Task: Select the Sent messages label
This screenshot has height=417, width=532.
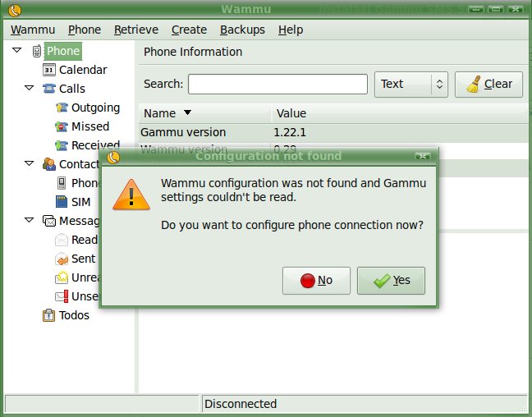Action: pos(83,259)
